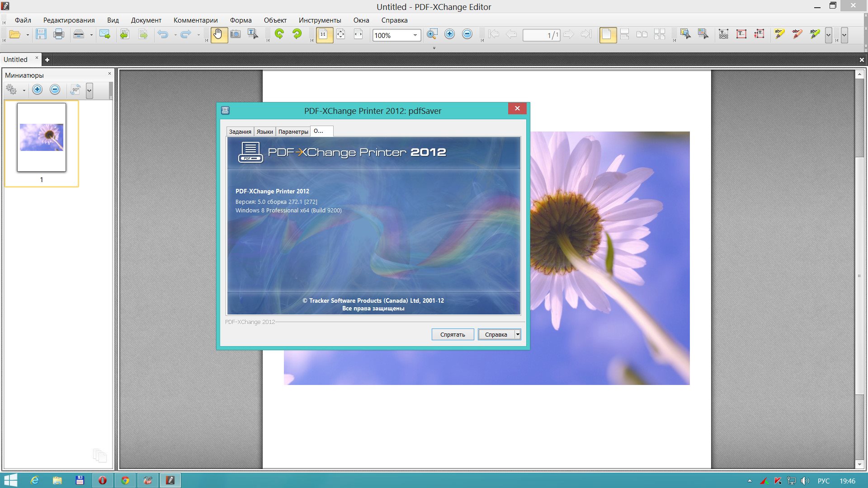The image size is (868, 488).
Task: Expand the Справка button dropdown arrow
Action: click(x=518, y=334)
